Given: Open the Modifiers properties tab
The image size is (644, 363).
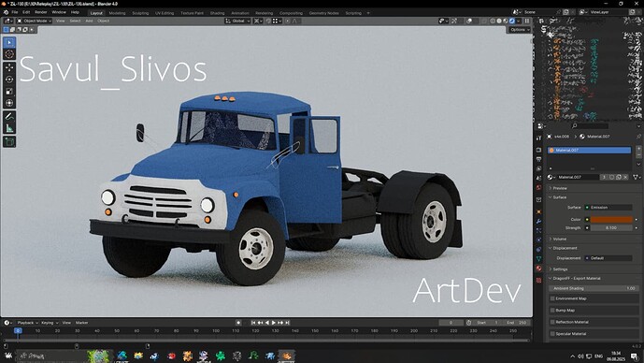Looking at the screenshot, I should point(539,221).
